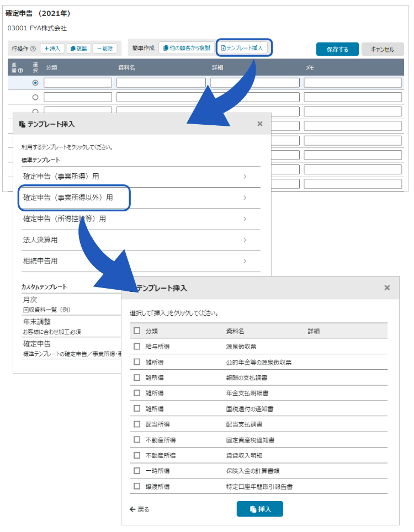Screen dimensions: 414x532
Task: Close the front テンプレート挿入 dialog
Action: (387, 288)
